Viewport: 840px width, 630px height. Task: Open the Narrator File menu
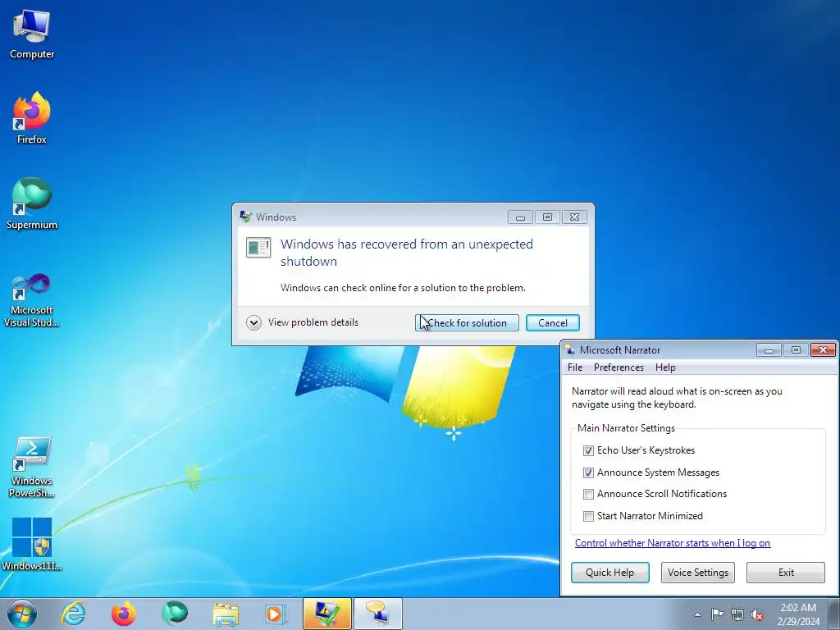click(x=575, y=367)
